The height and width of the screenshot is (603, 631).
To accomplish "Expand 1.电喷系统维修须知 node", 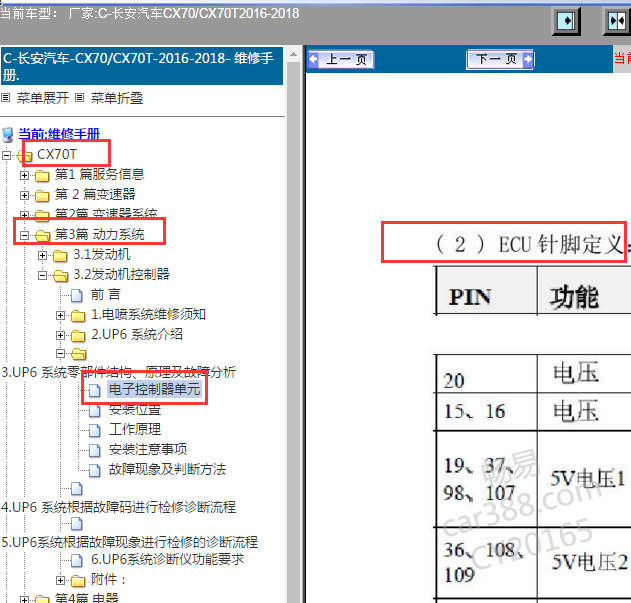I will click(x=60, y=316).
